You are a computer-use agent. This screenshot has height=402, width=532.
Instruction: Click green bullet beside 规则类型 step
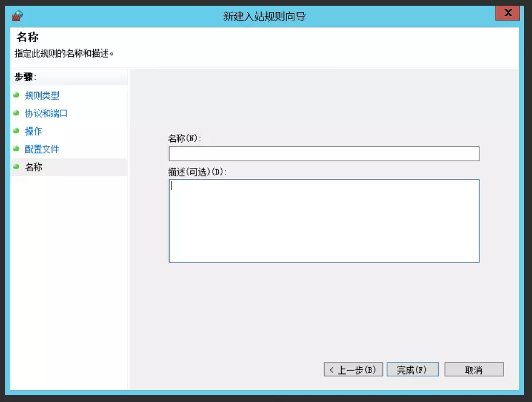17,95
